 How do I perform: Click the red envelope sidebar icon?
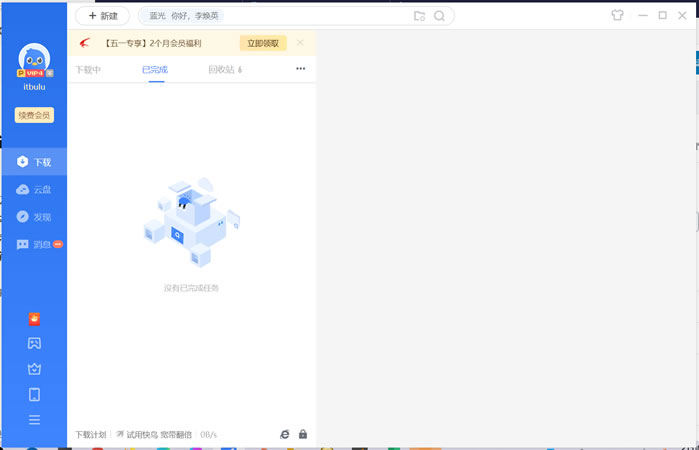coord(34,319)
